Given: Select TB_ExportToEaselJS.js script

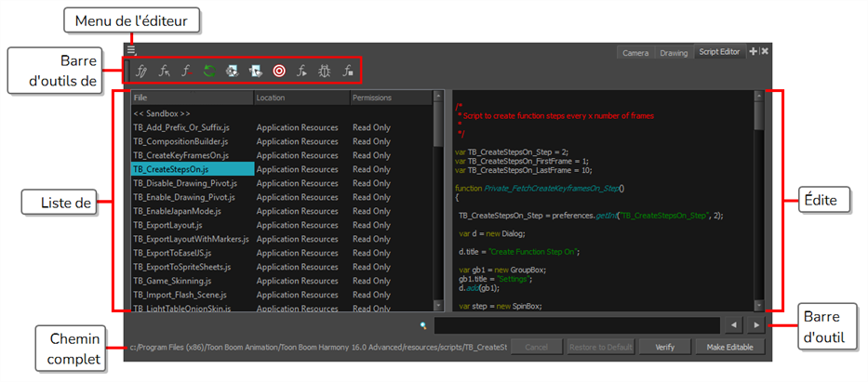Looking at the screenshot, I should point(172,253).
